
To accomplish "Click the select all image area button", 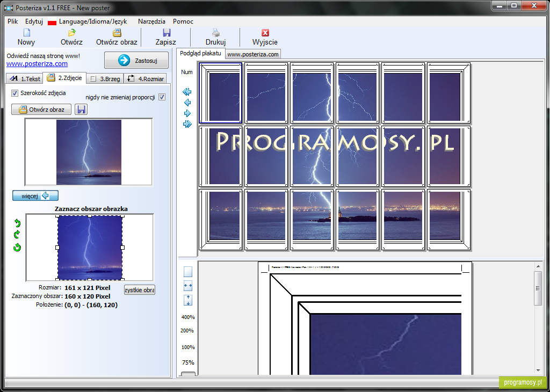I will tap(139, 290).
